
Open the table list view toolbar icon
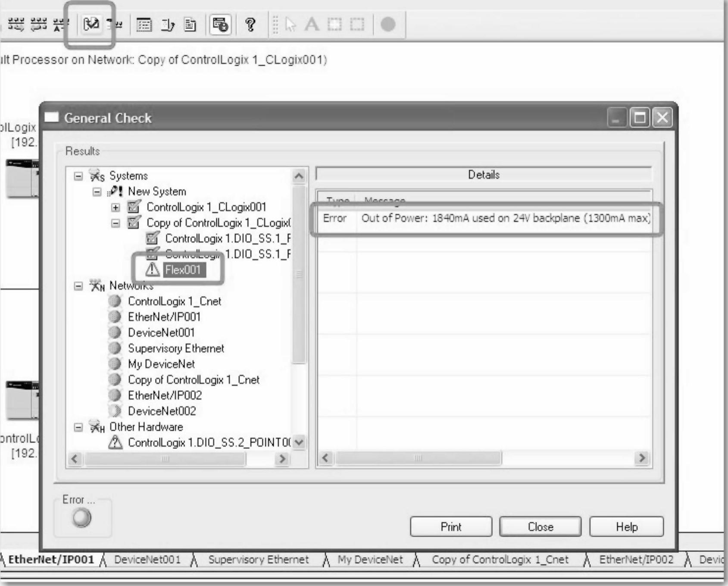(144, 25)
